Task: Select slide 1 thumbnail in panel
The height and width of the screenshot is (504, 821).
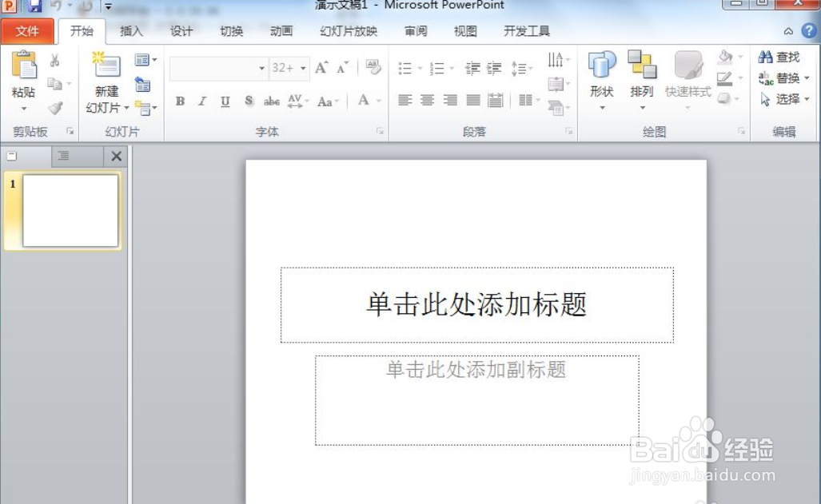Action: [x=70, y=209]
